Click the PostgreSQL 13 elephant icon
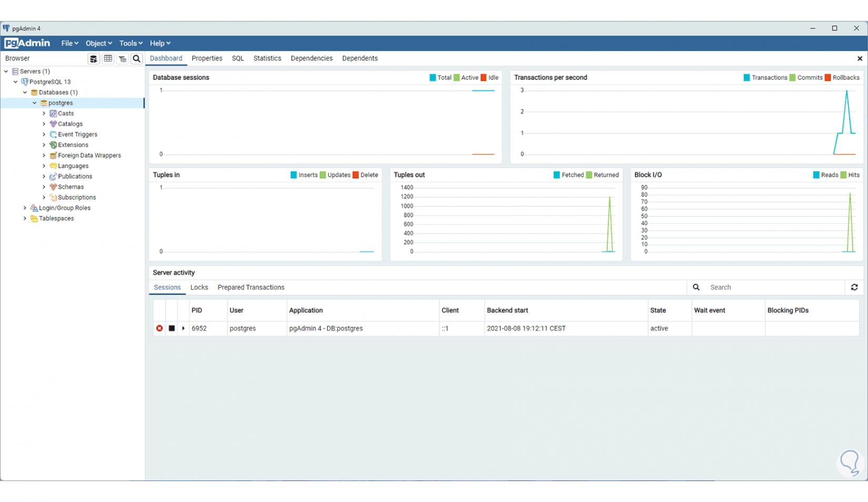868x502 pixels. click(25, 82)
